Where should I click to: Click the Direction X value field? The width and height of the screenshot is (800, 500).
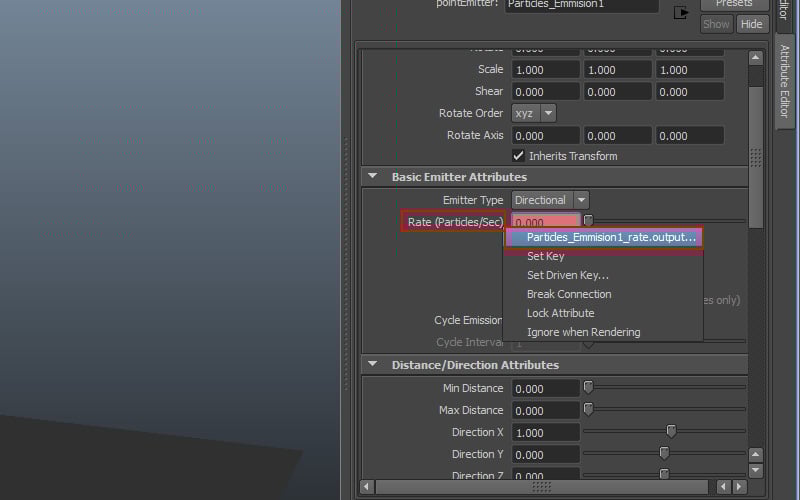tap(545, 433)
